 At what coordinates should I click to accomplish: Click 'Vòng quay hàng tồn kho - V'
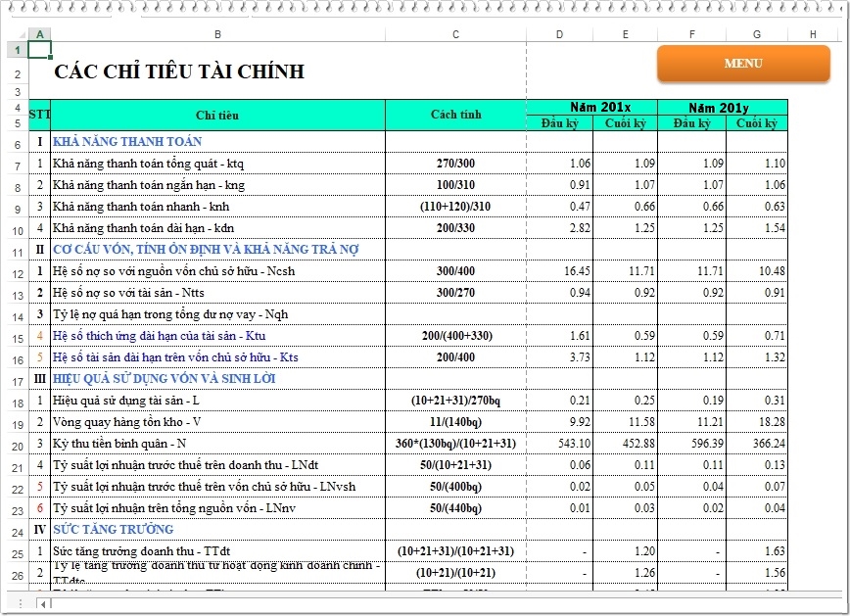click(127, 422)
